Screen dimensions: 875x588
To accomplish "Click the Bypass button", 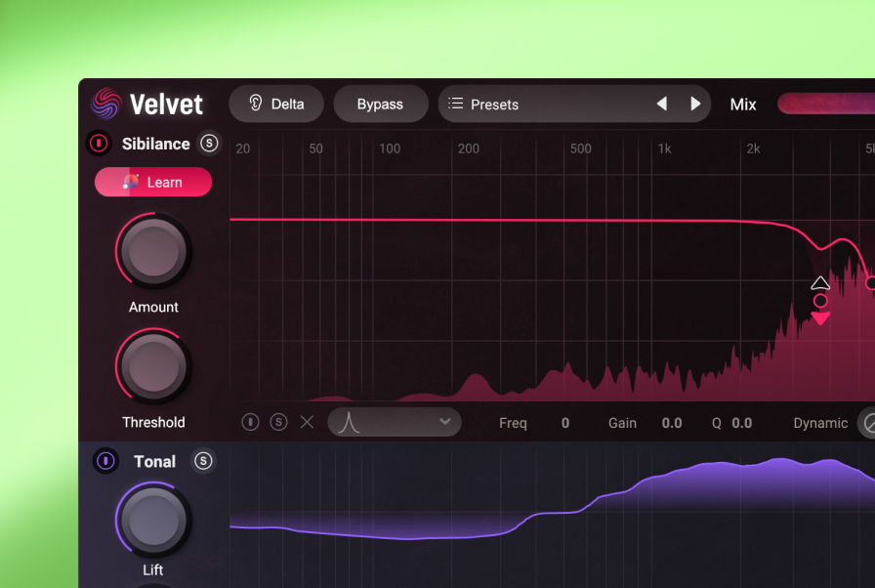I will tap(380, 104).
